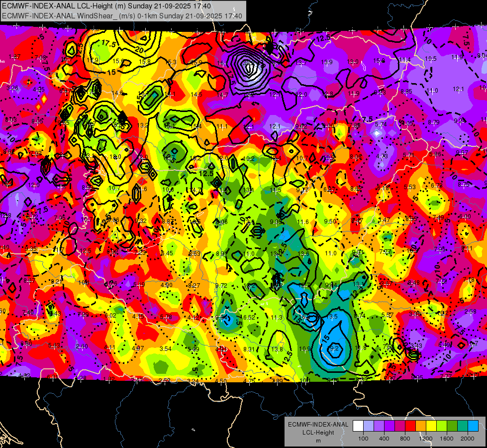The image size is (487, 448).
Task: Click the 17.9 grid value
Action: tap(92, 60)
